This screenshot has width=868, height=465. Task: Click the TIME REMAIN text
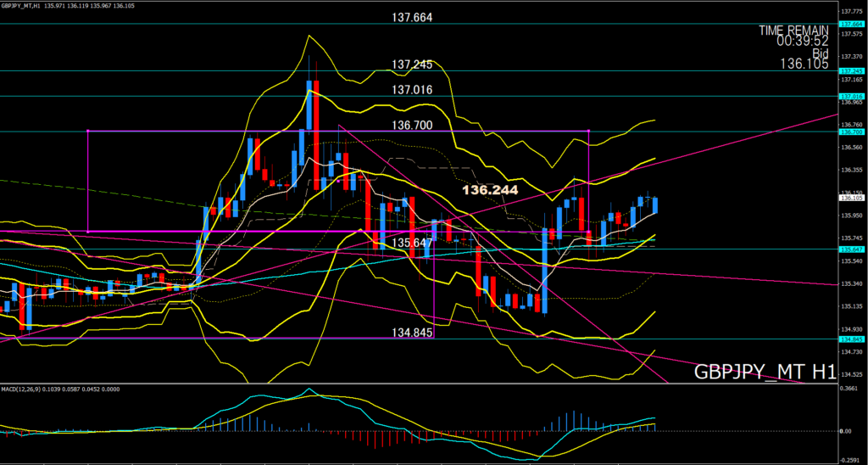(x=793, y=30)
